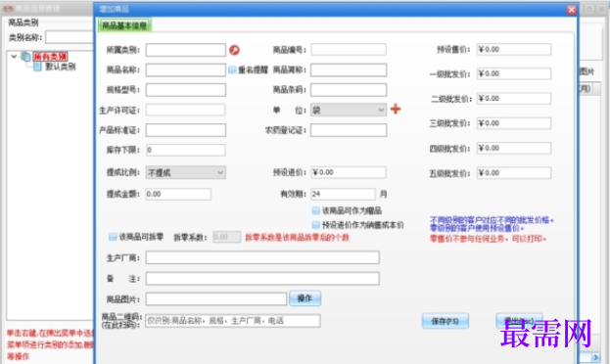Click the 所属类别 input field
The image size is (610, 364).
tap(186, 50)
